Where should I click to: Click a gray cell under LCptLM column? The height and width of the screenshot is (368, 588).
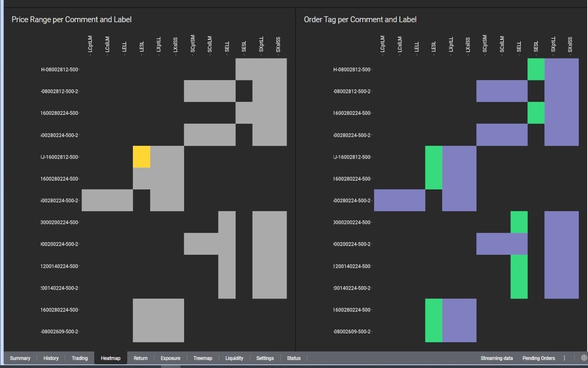point(90,200)
